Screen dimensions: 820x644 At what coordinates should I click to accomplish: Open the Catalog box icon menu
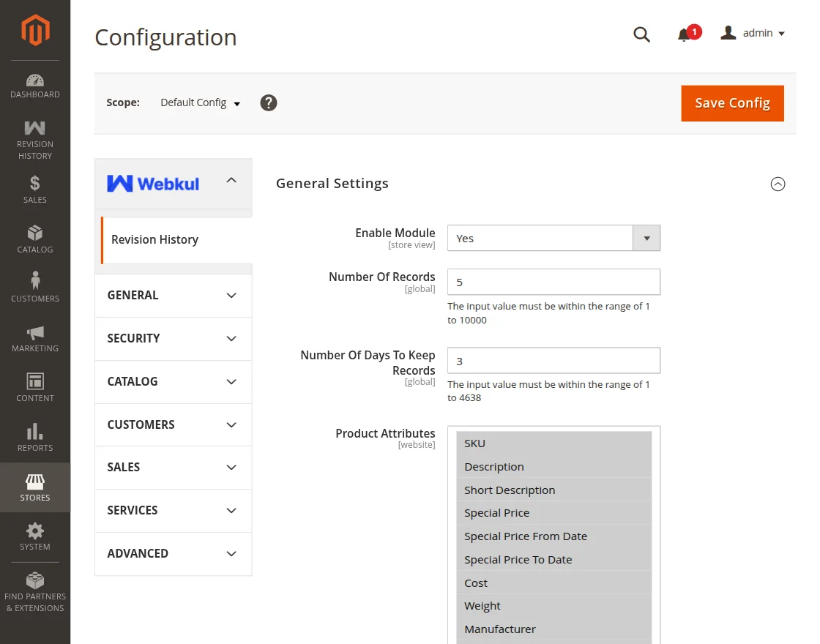(x=35, y=239)
